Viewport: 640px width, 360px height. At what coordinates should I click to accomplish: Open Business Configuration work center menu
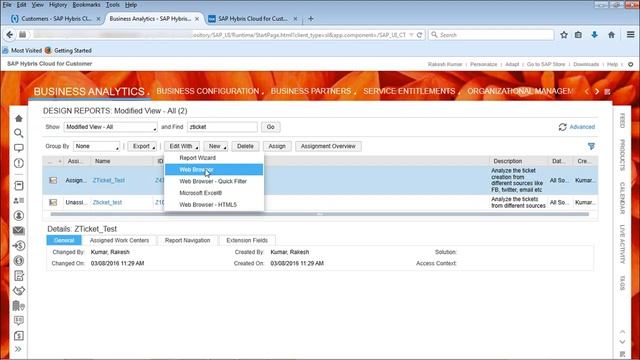pos(208,91)
